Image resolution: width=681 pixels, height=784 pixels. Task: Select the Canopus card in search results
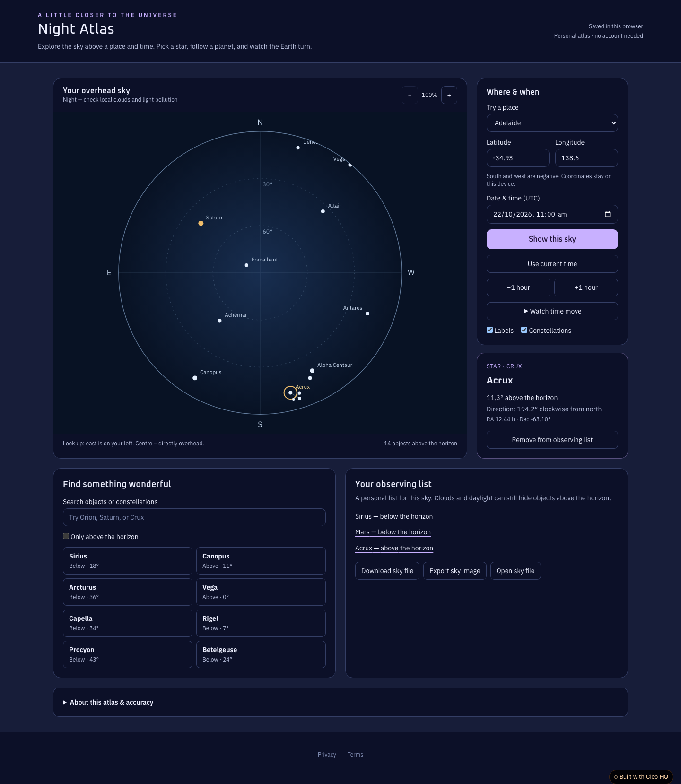pos(261,561)
